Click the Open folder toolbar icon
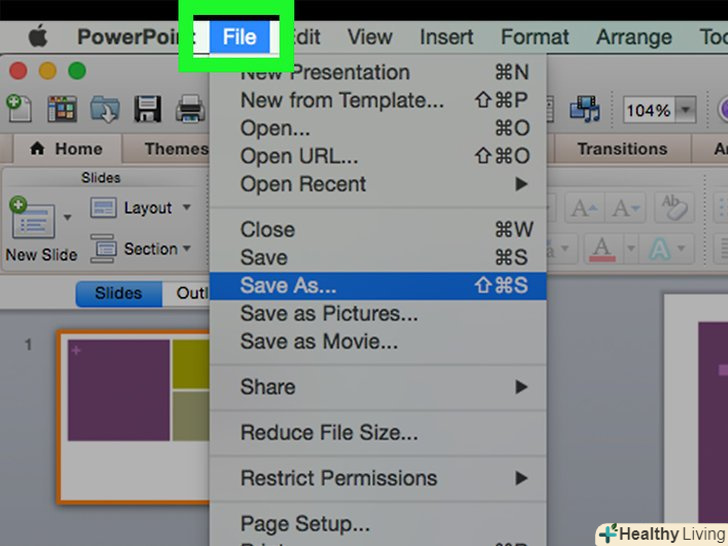This screenshot has width=728, height=546. point(104,108)
